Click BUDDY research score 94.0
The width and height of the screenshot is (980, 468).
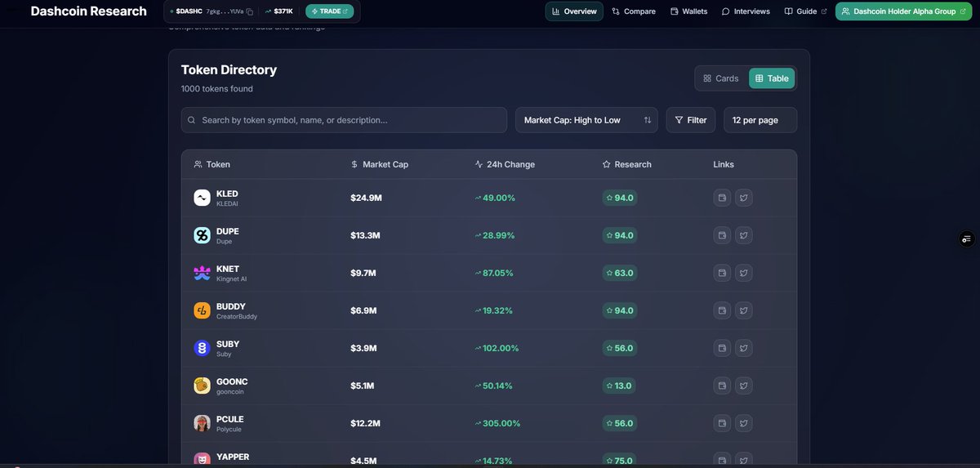point(620,310)
